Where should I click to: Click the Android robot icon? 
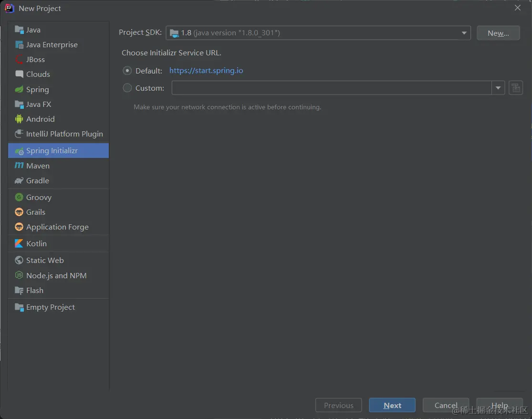point(19,119)
